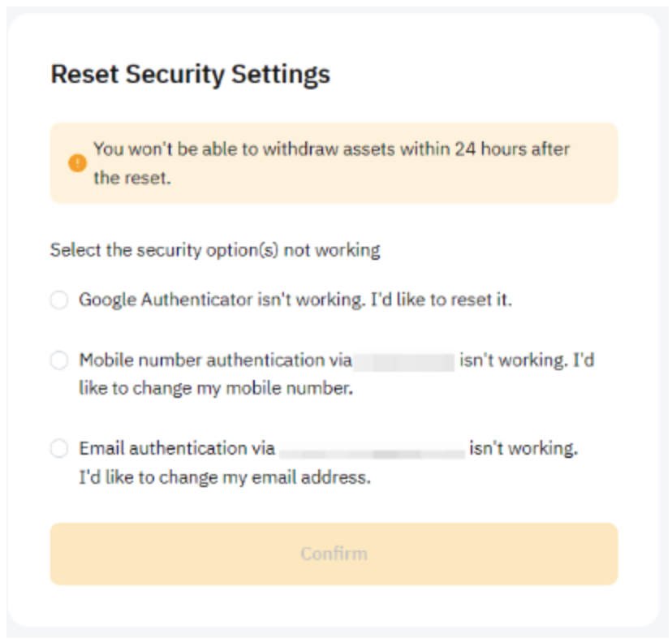Screen dimensions: 672x643
Task: Select the email authentication radio button
Action: click(x=59, y=449)
